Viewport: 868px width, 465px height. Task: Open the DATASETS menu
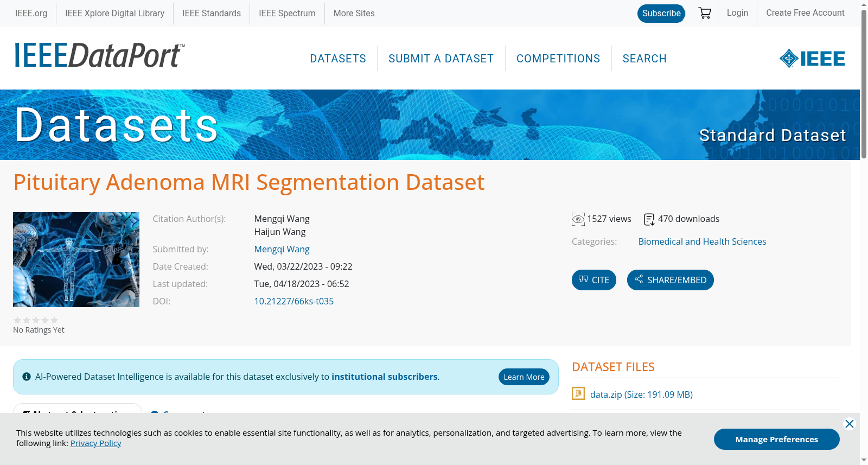338,59
